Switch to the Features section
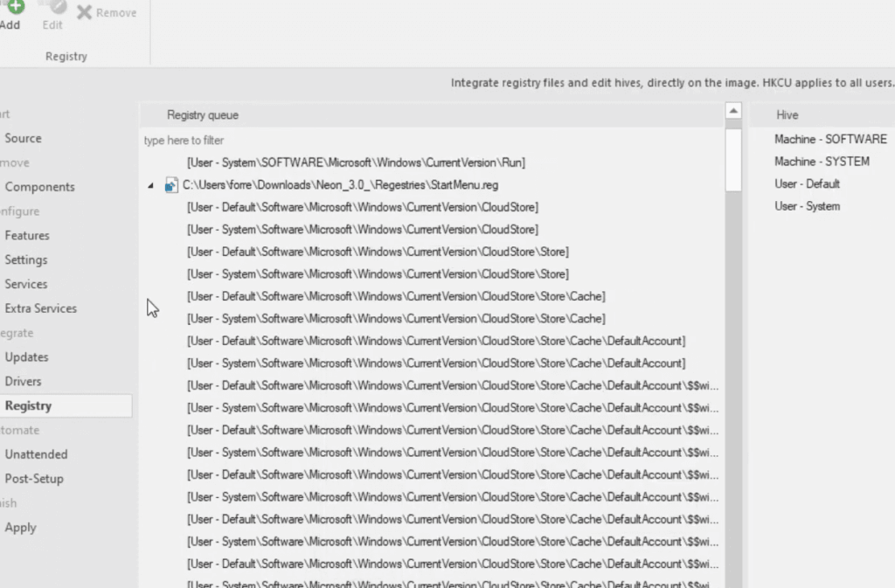 pyautogui.click(x=27, y=235)
